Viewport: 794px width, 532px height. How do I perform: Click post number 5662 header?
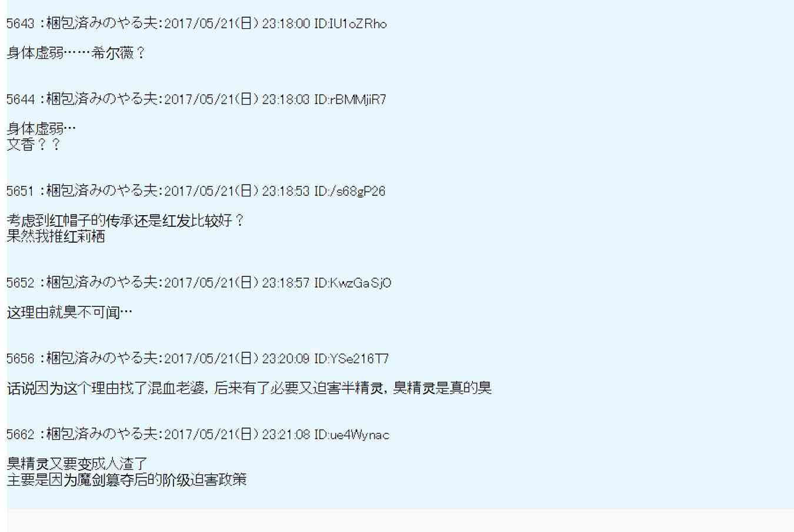pyautogui.click(x=198, y=434)
